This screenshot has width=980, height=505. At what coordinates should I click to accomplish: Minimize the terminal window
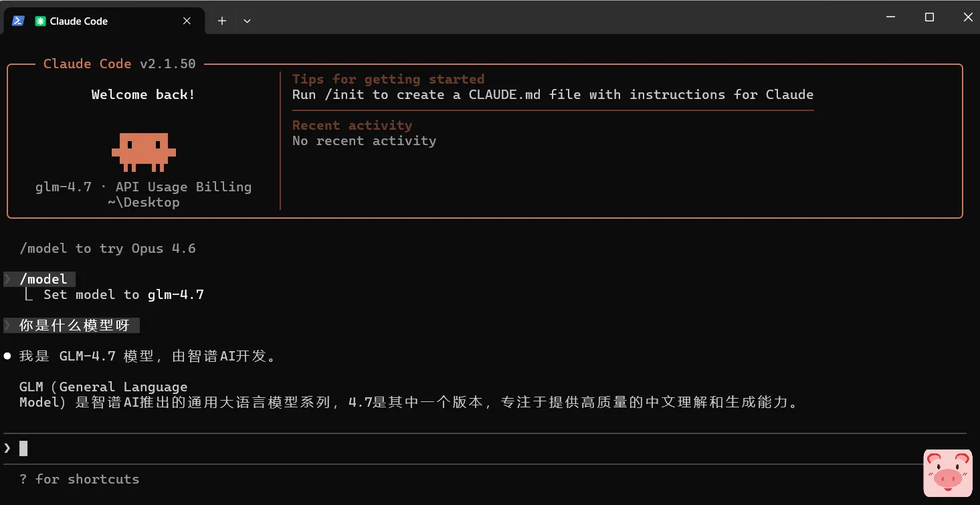pos(890,17)
